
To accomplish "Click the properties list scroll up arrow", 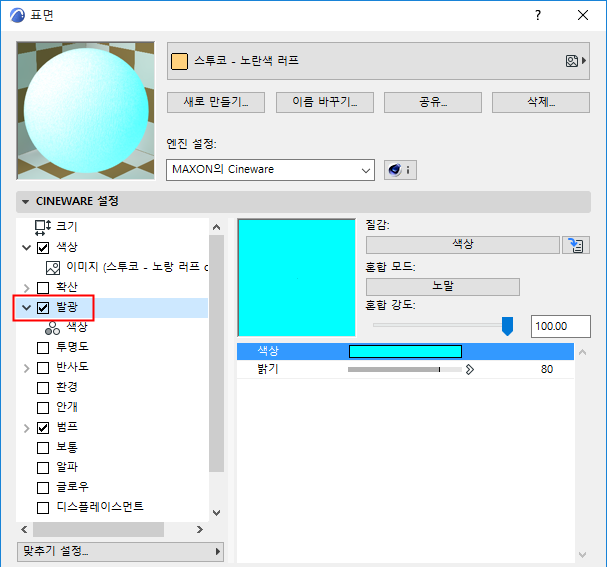I will (x=582, y=352).
